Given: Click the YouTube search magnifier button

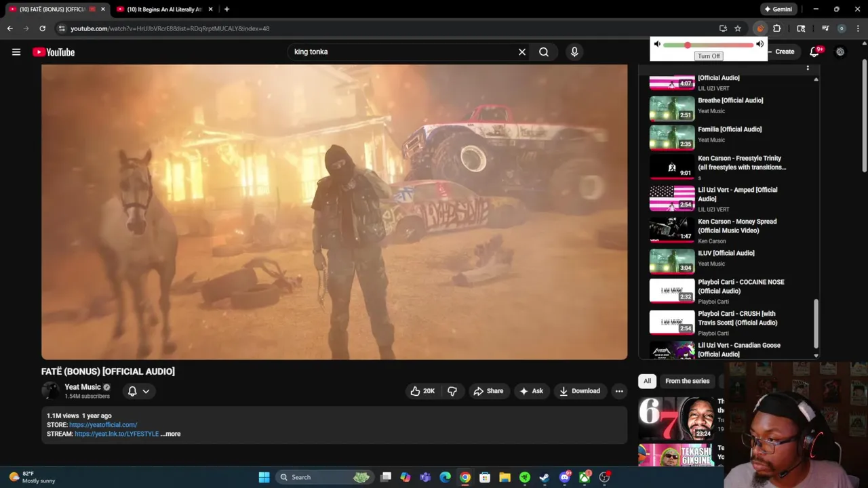Looking at the screenshot, I should tap(544, 52).
